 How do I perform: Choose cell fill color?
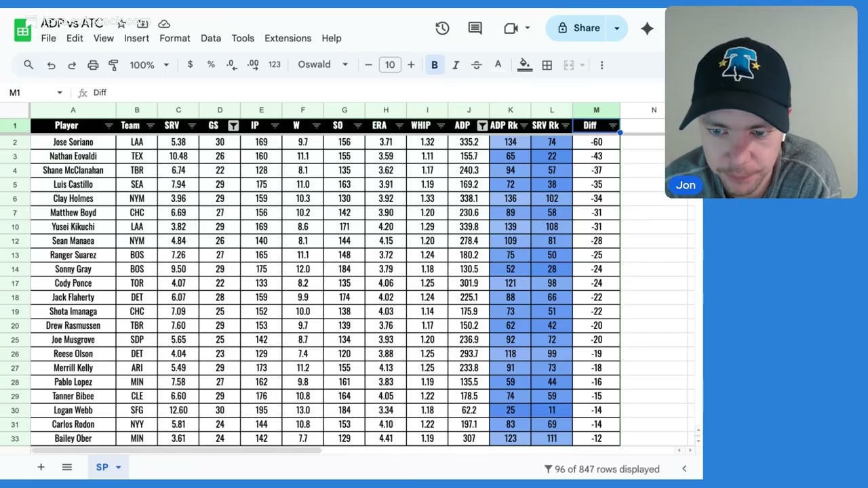[x=524, y=65]
